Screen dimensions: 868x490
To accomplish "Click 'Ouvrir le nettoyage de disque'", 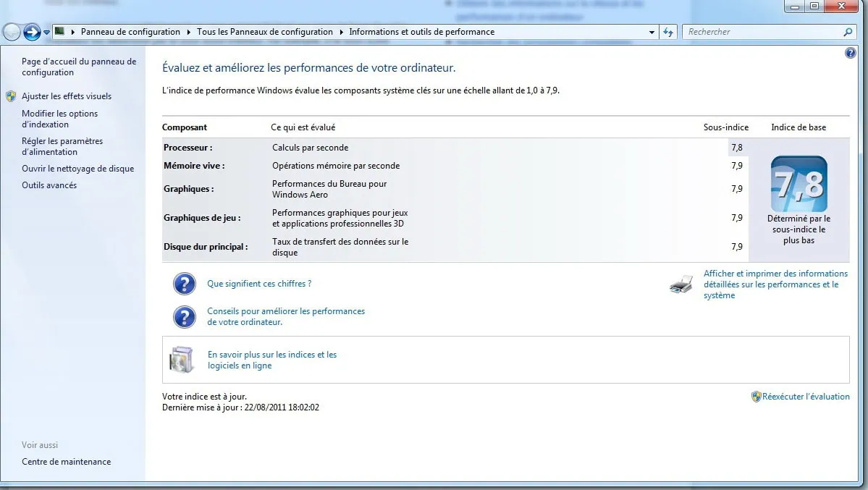I will (77, 169).
